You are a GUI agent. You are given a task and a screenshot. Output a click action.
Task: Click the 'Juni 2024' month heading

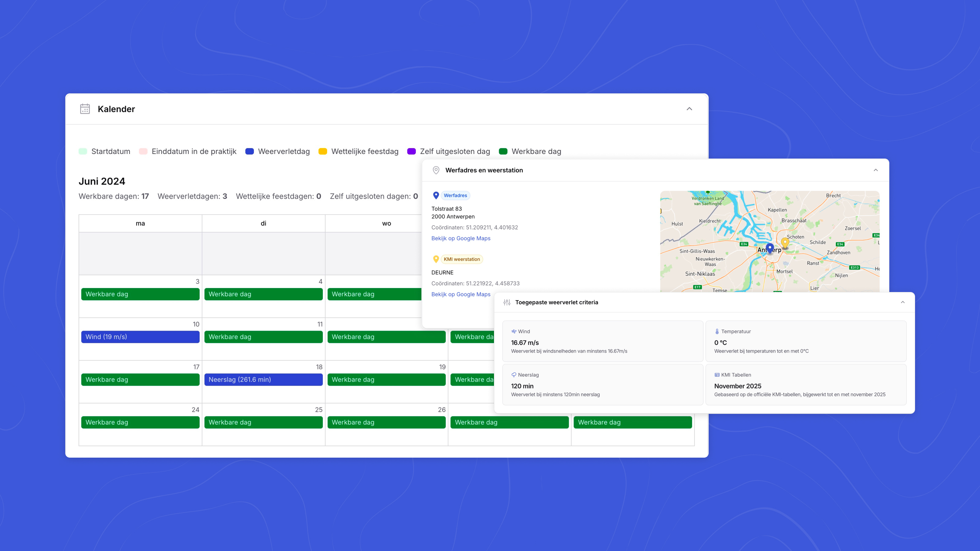pyautogui.click(x=102, y=182)
